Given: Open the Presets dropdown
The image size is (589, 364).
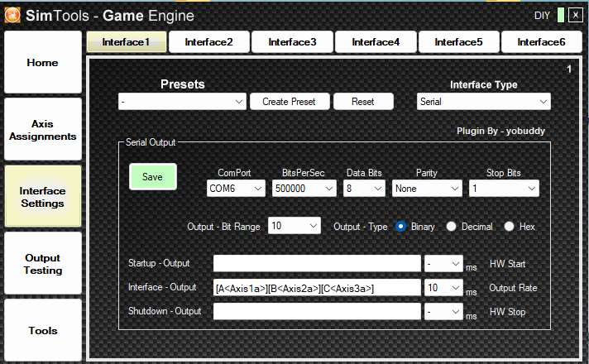Looking at the screenshot, I should (x=182, y=102).
